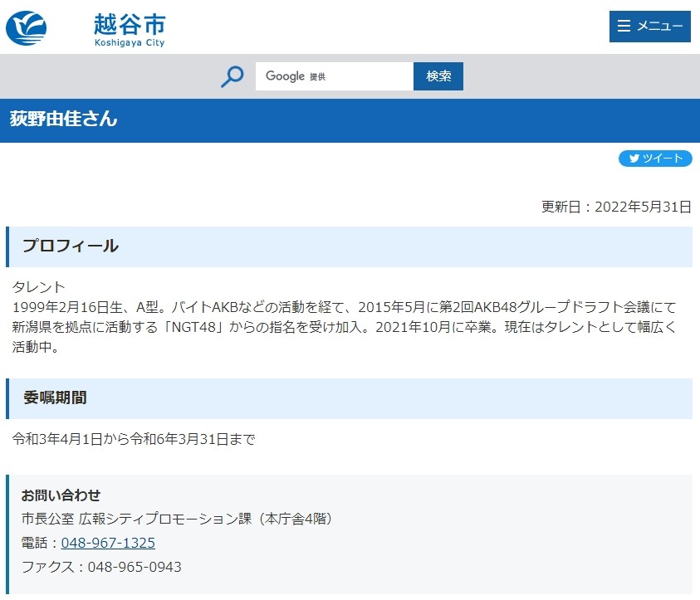
Task: Click the Twitter bird ツイート button
Action: [654, 159]
